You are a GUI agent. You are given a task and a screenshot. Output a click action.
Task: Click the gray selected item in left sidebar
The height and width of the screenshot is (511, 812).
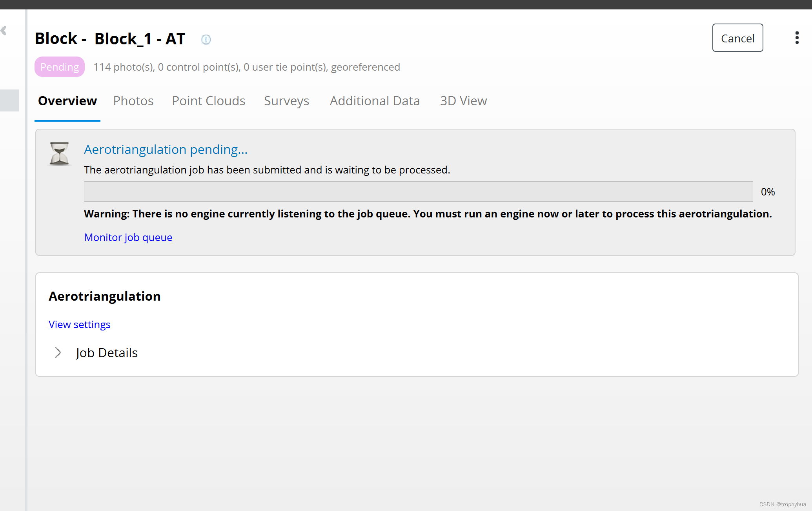point(9,100)
